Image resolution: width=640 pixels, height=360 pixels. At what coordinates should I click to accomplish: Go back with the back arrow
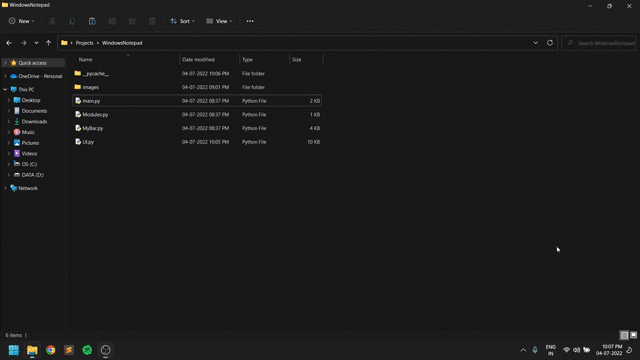[9, 43]
